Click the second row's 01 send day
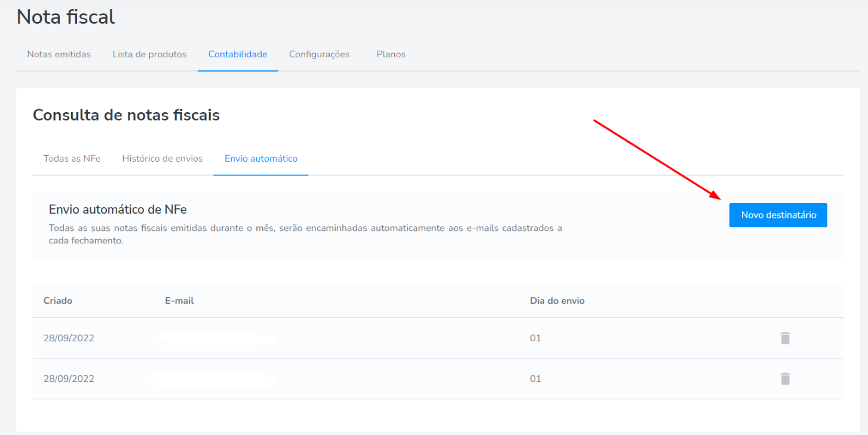Screen dimensions: 868x435 point(535,379)
